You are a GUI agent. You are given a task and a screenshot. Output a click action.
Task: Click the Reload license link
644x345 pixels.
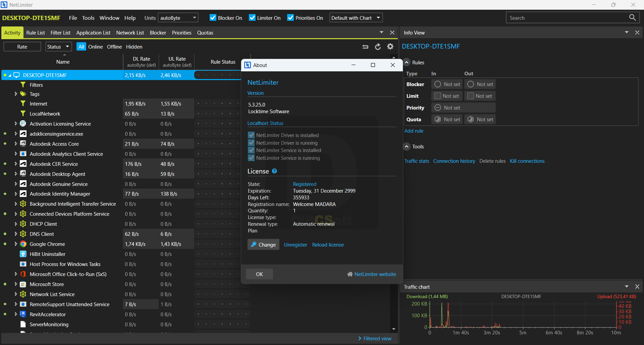pos(328,245)
